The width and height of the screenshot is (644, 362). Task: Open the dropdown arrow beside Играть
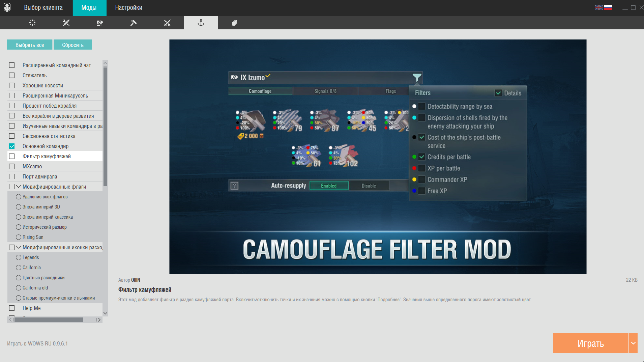pyautogui.click(x=633, y=343)
